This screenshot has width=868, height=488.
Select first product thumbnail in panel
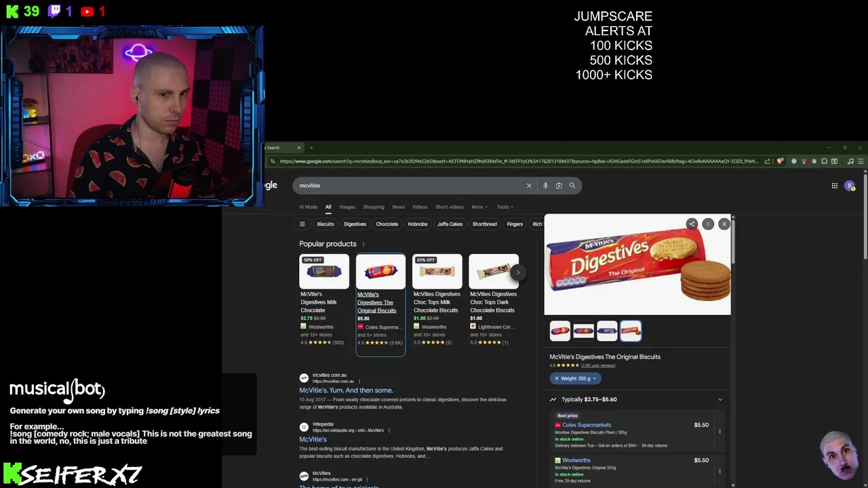coord(560,331)
